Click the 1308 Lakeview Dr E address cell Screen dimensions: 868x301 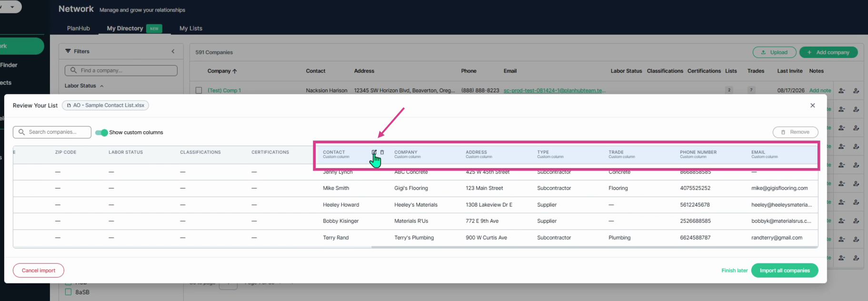489,205
